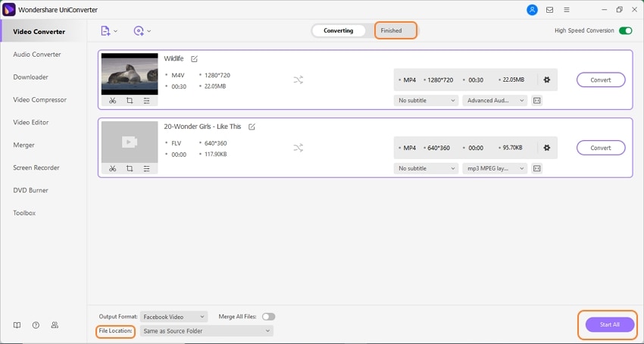The width and height of the screenshot is (644, 344).
Task: Open effects settings for 20-Wonder Girls video
Action: [x=147, y=168]
